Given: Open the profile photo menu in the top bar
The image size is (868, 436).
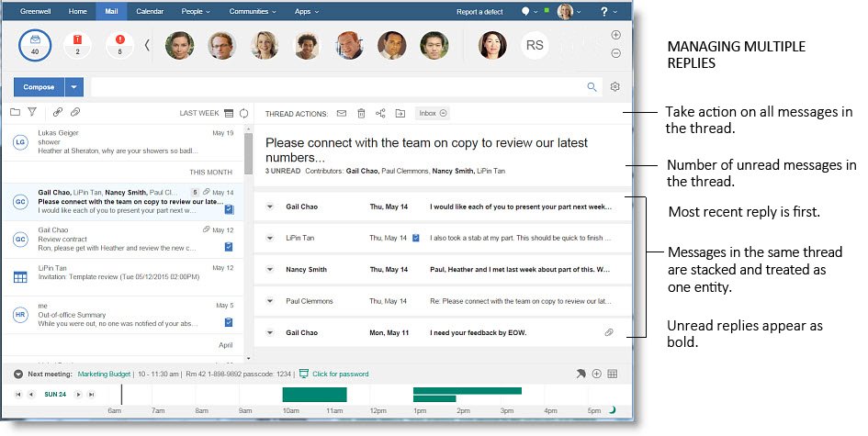Looking at the screenshot, I should (569, 11).
